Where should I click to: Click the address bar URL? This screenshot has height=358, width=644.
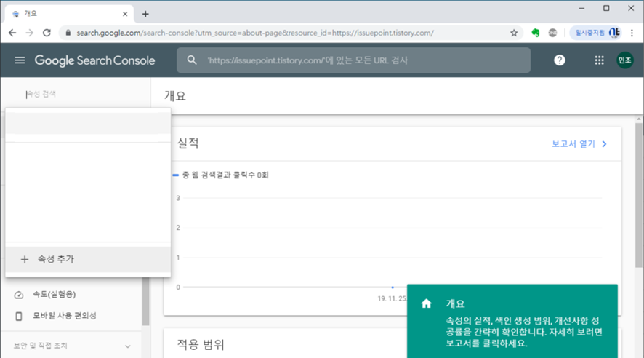[255, 33]
